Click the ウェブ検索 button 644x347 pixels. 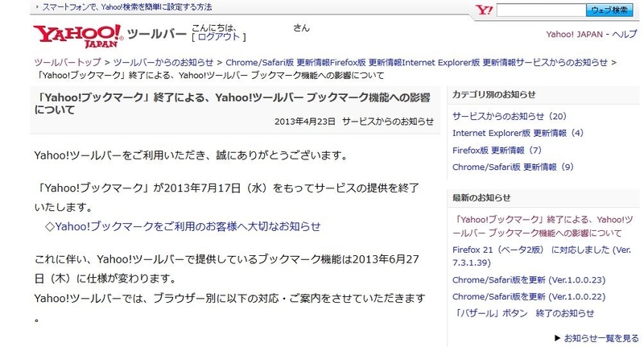(609, 10)
